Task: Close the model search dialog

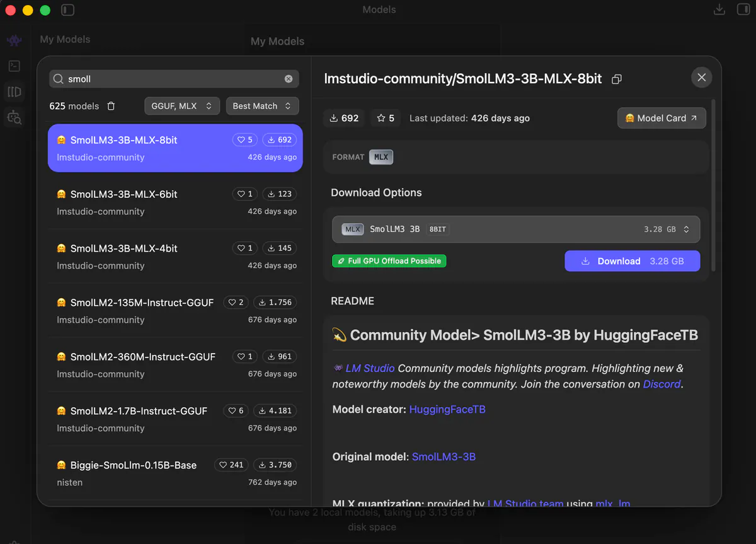Action: click(x=701, y=78)
